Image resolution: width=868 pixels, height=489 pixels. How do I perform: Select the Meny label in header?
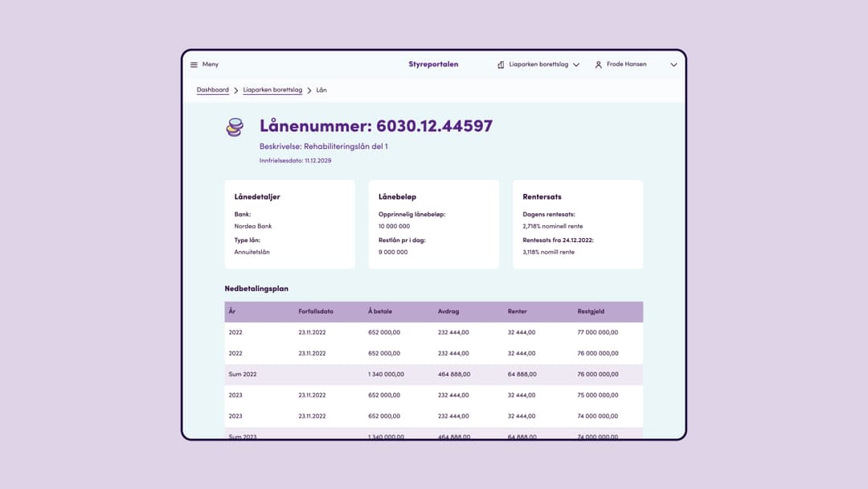[x=211, y=64]
